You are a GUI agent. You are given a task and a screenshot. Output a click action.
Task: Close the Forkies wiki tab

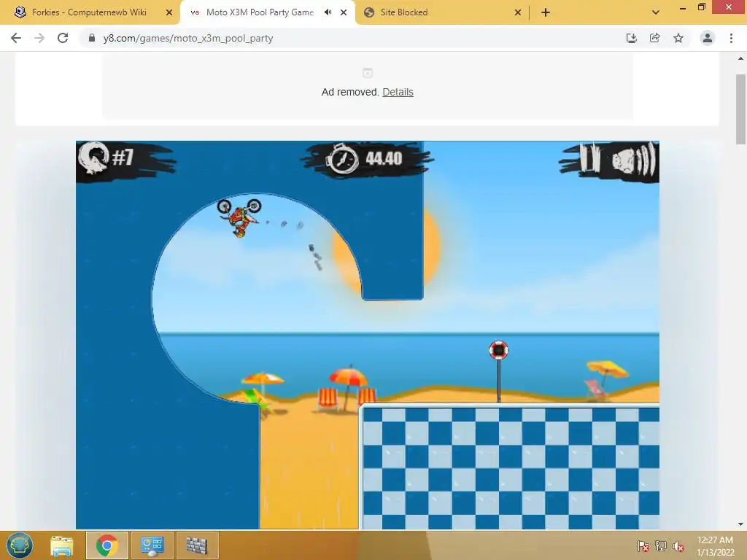coord(169,12)
